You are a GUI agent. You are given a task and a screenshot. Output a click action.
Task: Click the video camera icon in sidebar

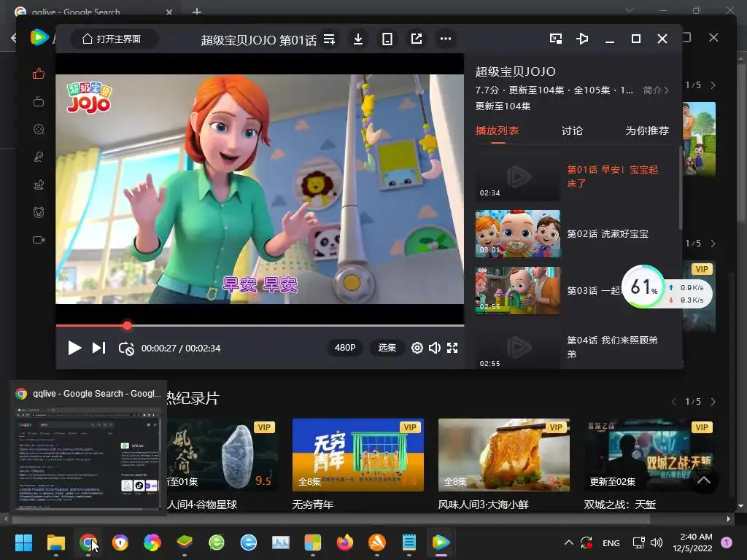[39, 239]
